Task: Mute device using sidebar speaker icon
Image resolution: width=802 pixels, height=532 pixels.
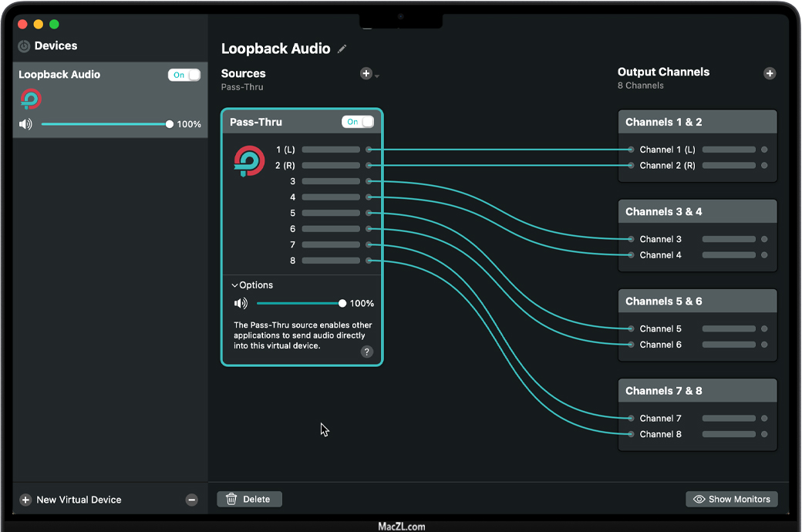Action: (26, 124)
